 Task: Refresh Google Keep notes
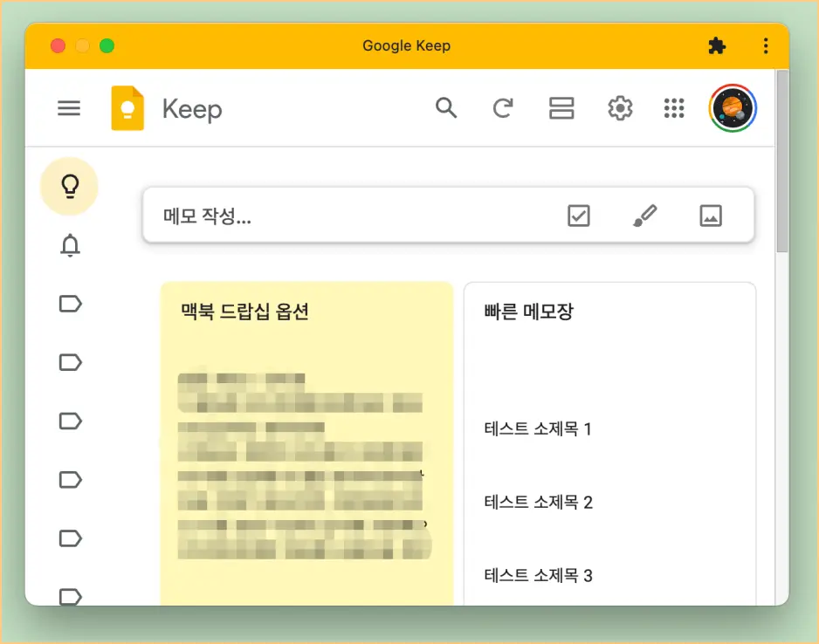tap(502, 108)
